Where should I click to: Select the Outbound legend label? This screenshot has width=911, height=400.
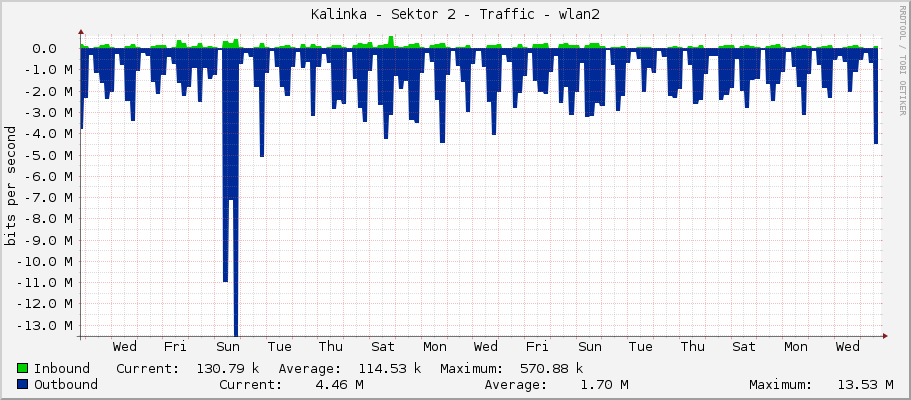pyautogui.click(x=66, y=384)
